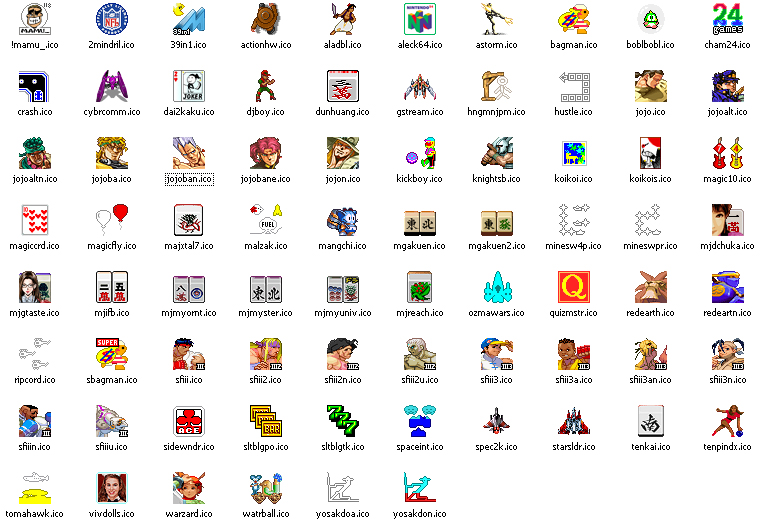Select the aladbl.ico Aladdin icon
This screenshot has width=768, height=528.
click(342, 19)
